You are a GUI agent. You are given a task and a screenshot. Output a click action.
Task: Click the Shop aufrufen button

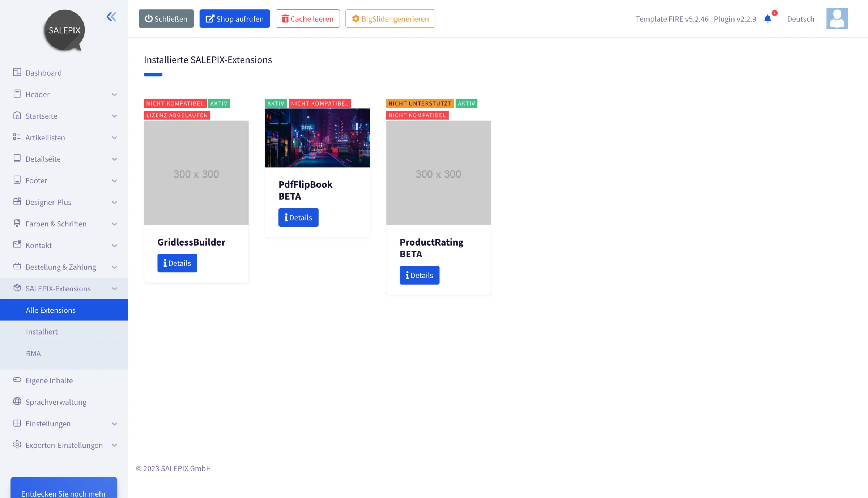235,19
